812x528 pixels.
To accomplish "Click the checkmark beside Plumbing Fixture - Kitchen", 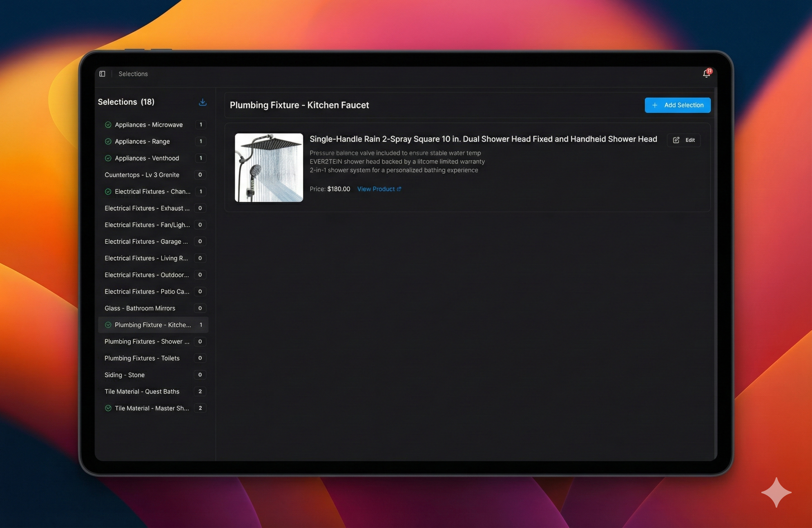I will coord(108,325).
